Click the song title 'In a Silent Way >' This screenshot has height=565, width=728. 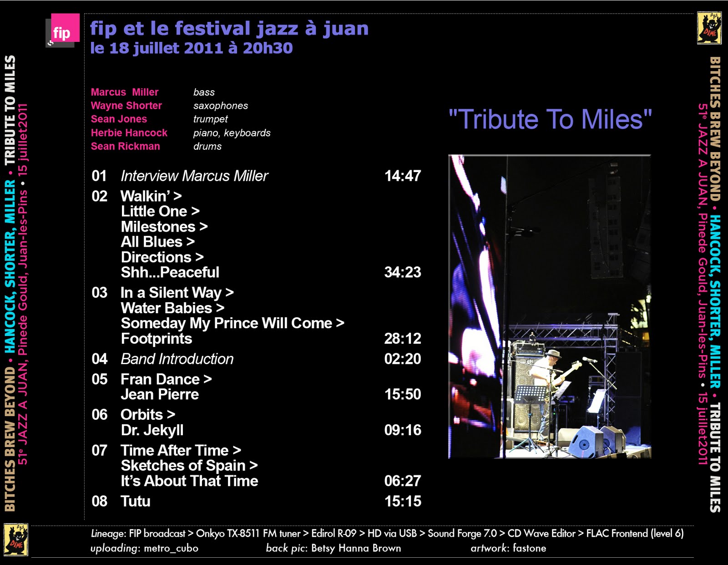[x=177, y=293]
